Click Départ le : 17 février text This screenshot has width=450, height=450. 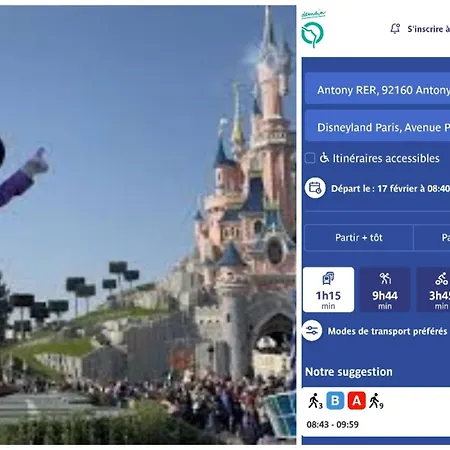click(390, 189)
